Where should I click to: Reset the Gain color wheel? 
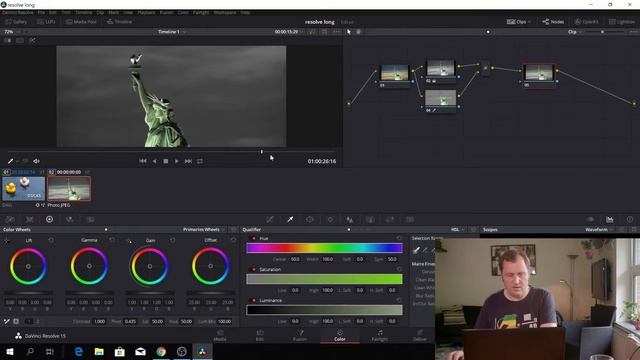(x=172, y=240)
